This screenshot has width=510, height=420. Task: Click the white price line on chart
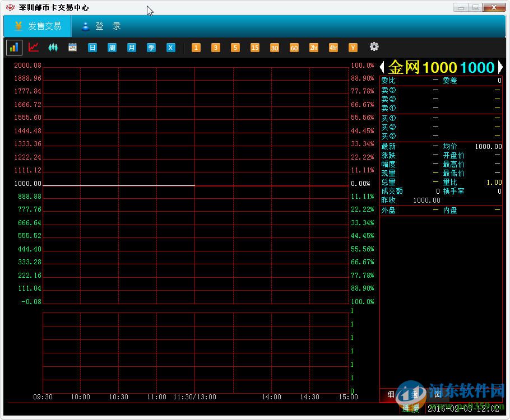coord(119,185)
